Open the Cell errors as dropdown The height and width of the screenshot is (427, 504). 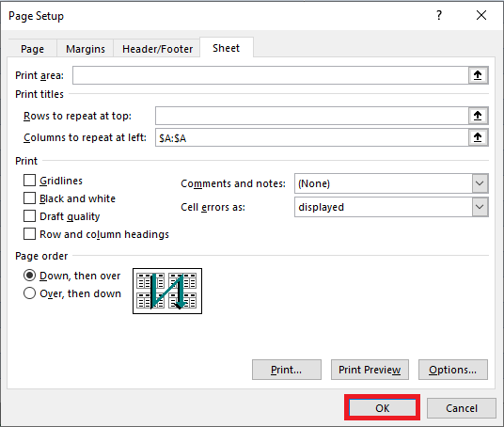coord(480,207)
